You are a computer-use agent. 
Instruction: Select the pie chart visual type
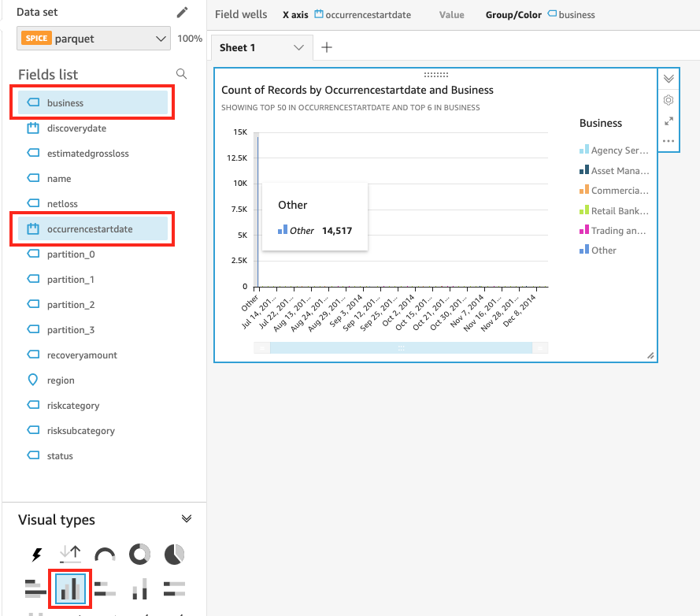175,555
